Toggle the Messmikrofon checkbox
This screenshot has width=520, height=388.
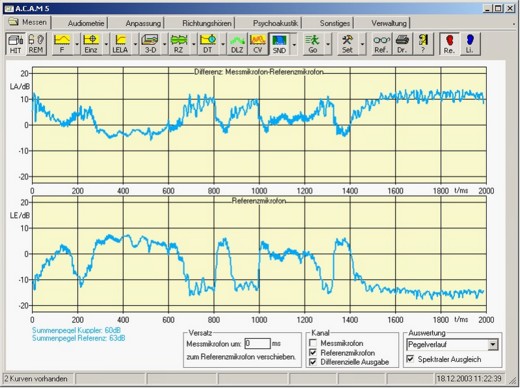[313, 343]
